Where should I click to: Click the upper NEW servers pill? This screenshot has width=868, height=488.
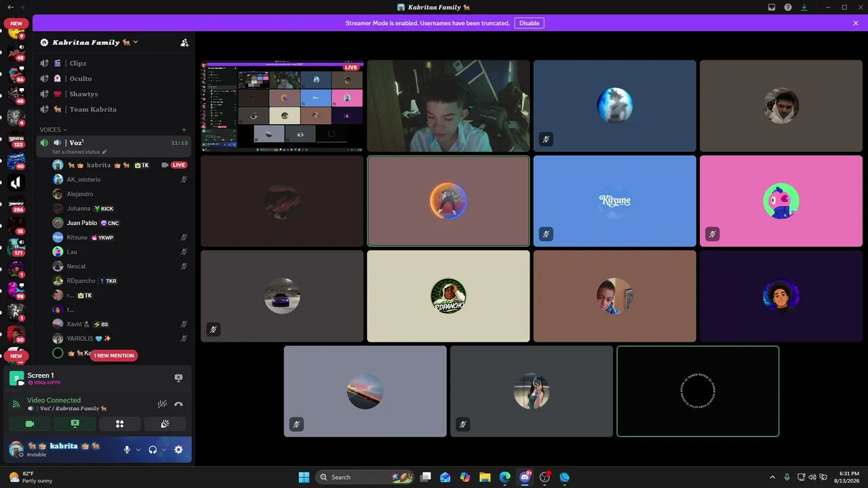coord(16,24)
